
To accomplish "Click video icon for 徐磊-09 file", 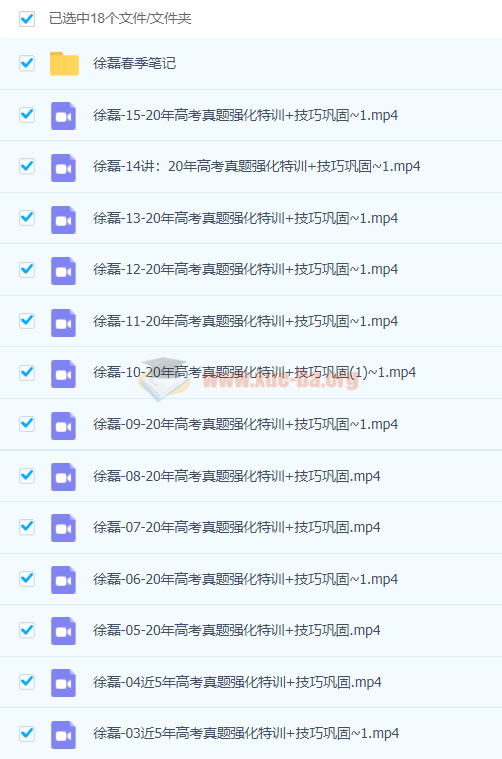I will coord(63,425).
